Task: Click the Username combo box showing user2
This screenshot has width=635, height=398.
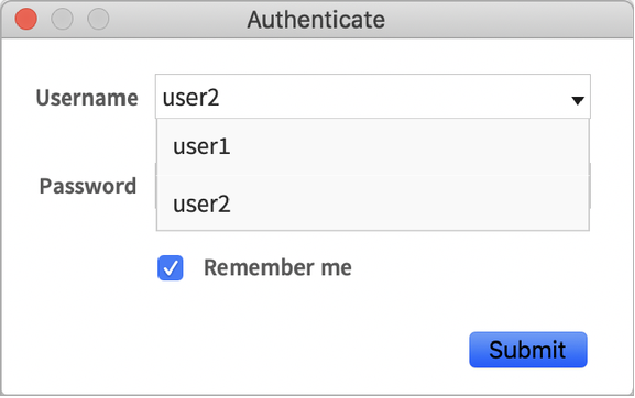Action: (x=373, y=97)
